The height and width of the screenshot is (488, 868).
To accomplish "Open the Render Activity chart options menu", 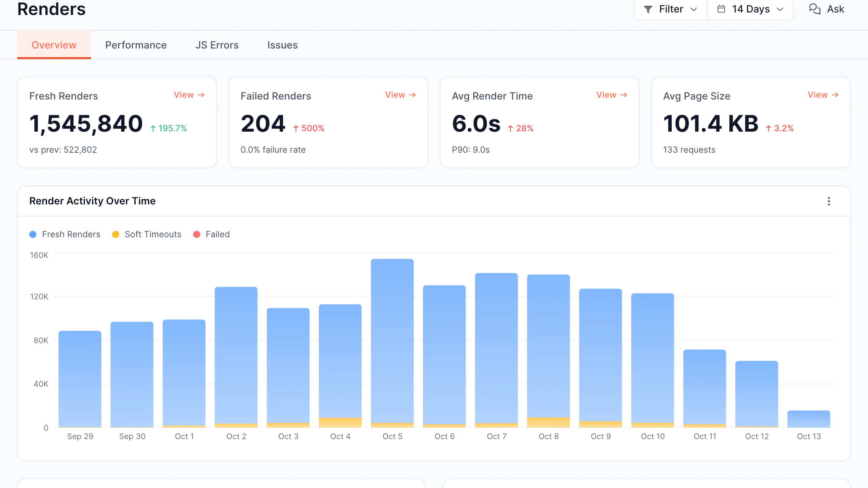I will [829, 201].
